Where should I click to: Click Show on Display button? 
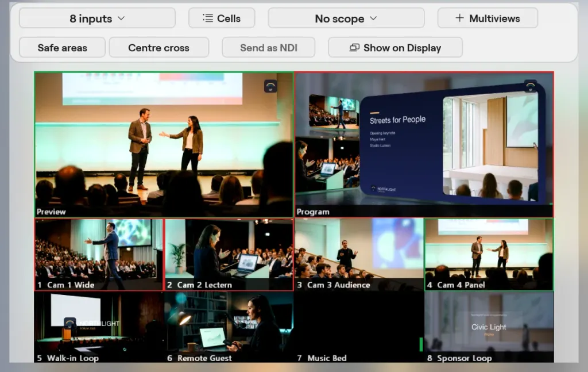coord(395,48)
